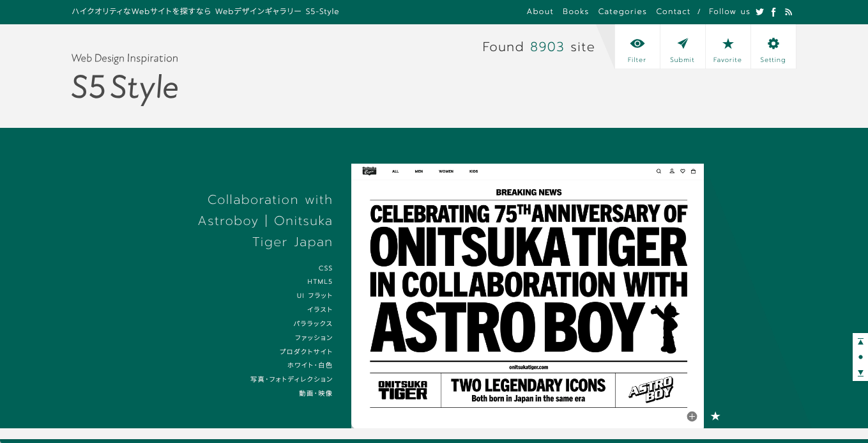
Task: Open the RSS feed icon
Action: click(x=789, y=12)
